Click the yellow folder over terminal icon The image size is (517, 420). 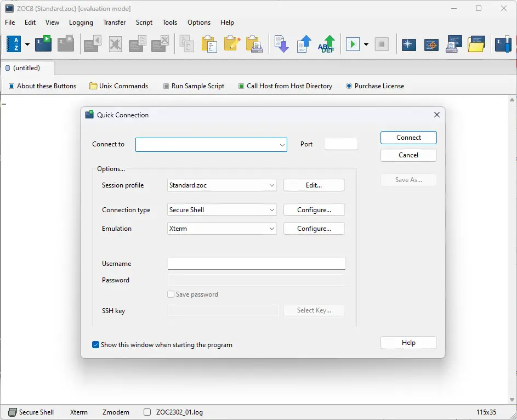click(x=476, y=44)
